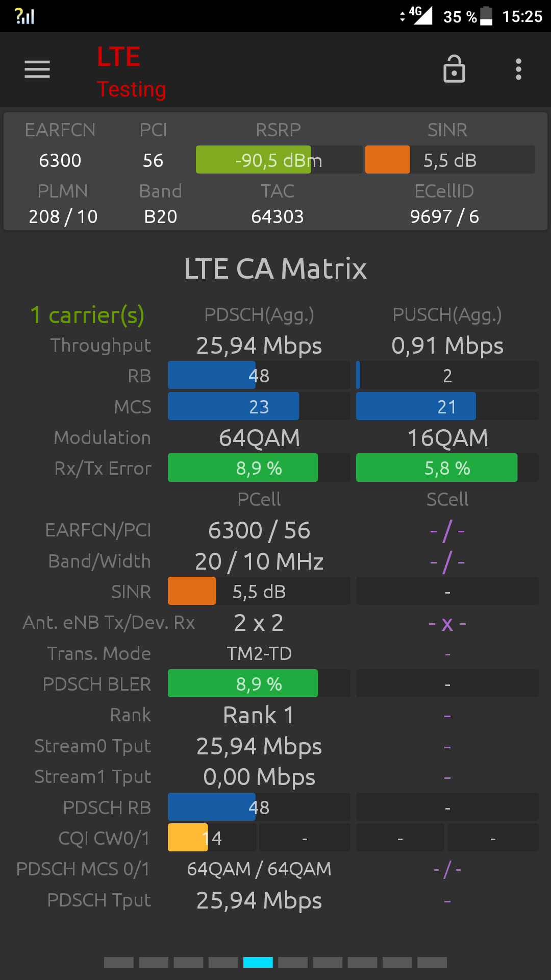The width and height of the screenshot is (551, 980).
Task: Tap the 1 carrier(s) label
Action: click(x=87, y=315)
